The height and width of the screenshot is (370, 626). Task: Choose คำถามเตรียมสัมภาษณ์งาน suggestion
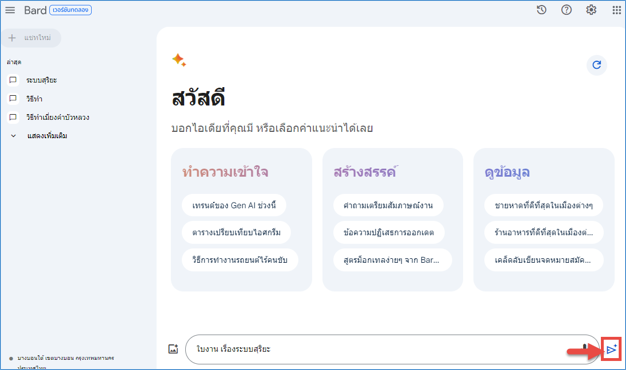(x=388, y=205)
